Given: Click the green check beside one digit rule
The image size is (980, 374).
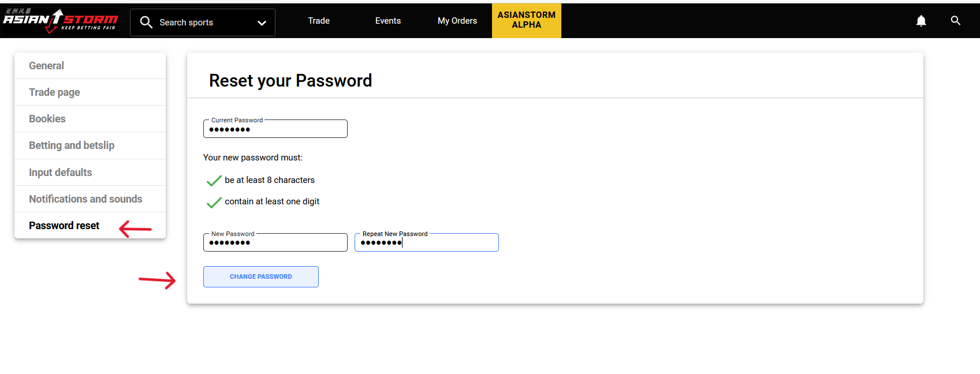Looking at the screenshot, I should click(x=214, y=202).
